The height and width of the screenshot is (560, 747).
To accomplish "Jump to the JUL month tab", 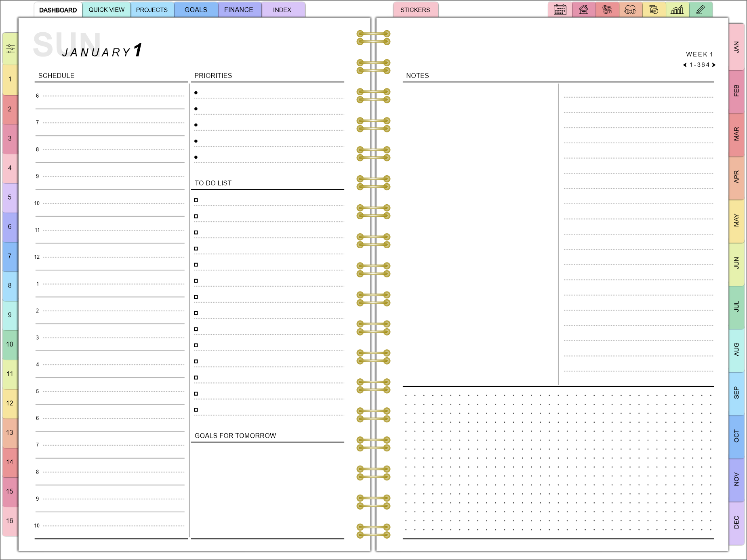I will point(736,306).
